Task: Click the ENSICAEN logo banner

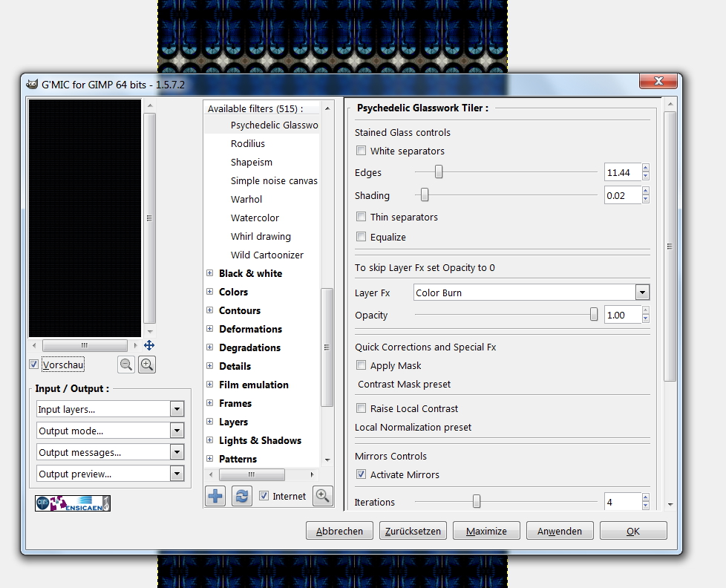Action: coord(73,503)
